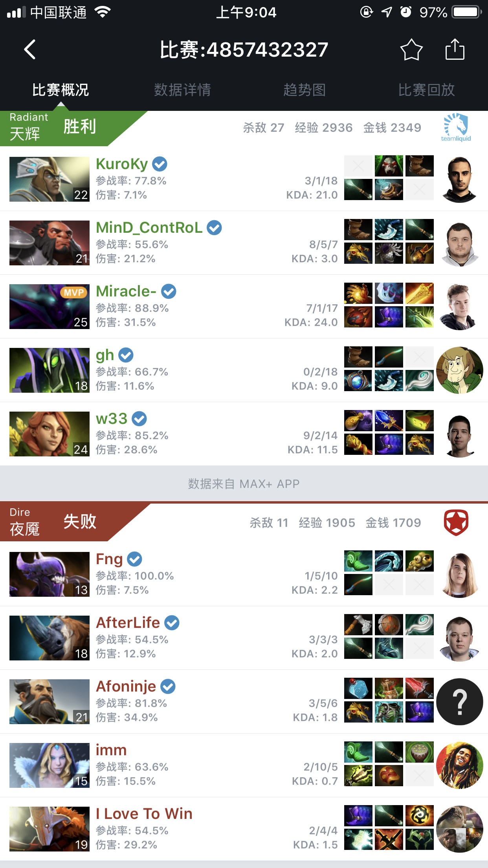
Task: Tap the Gambit team red star logo
Action: pos(456,522)
